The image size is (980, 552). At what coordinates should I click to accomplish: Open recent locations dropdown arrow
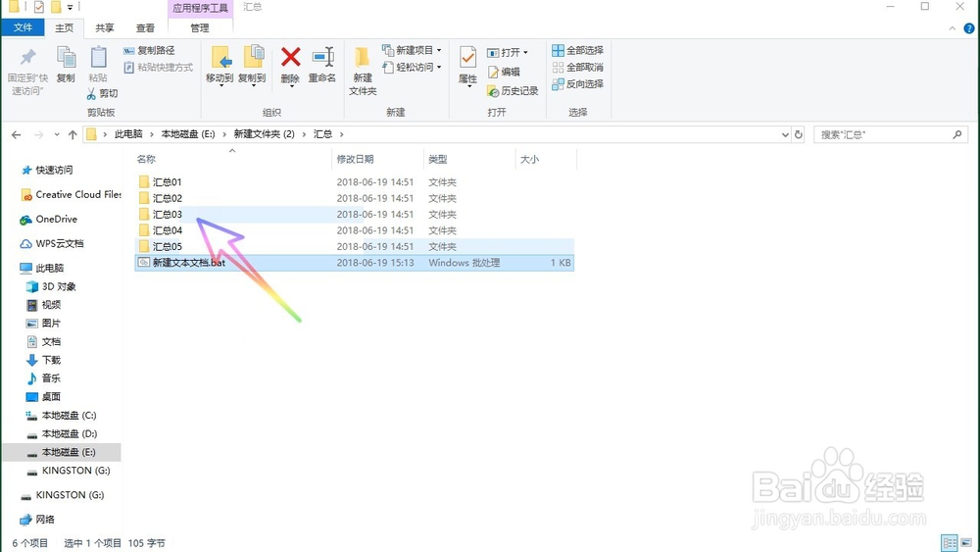57,134
